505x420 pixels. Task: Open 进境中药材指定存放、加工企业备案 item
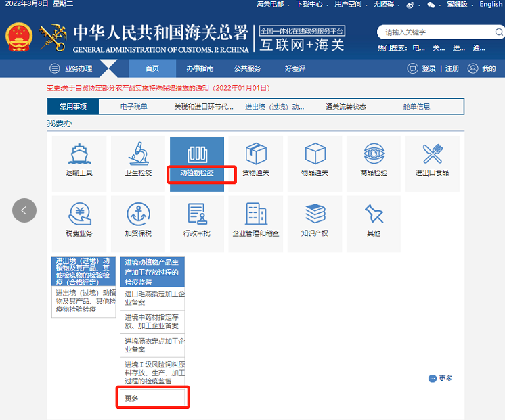coord(153,322)
